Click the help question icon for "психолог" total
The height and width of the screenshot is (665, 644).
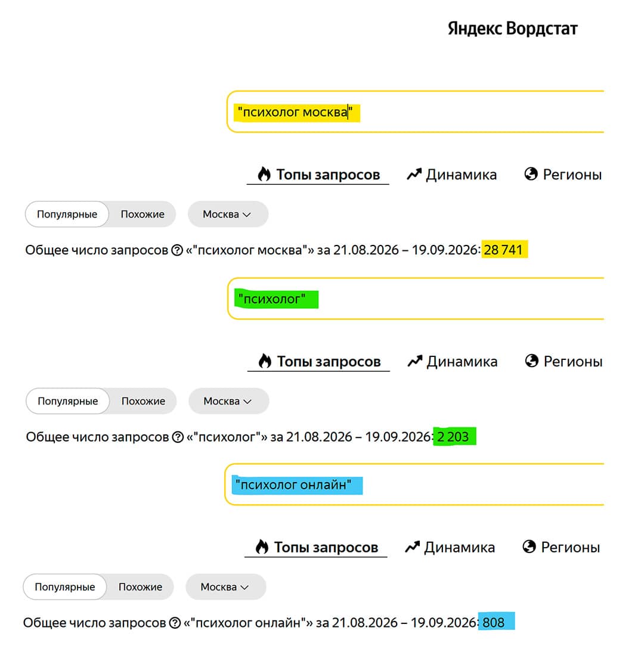click(178, 437)
